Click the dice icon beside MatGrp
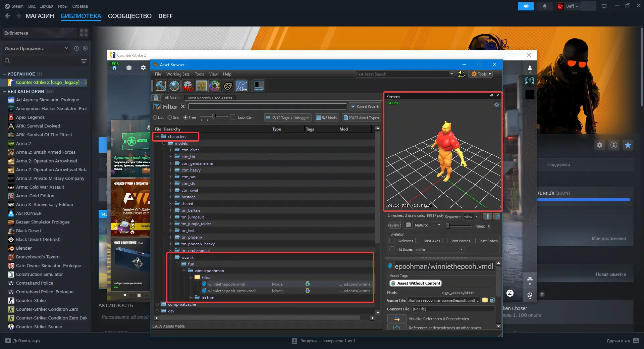 pos(408,225)
